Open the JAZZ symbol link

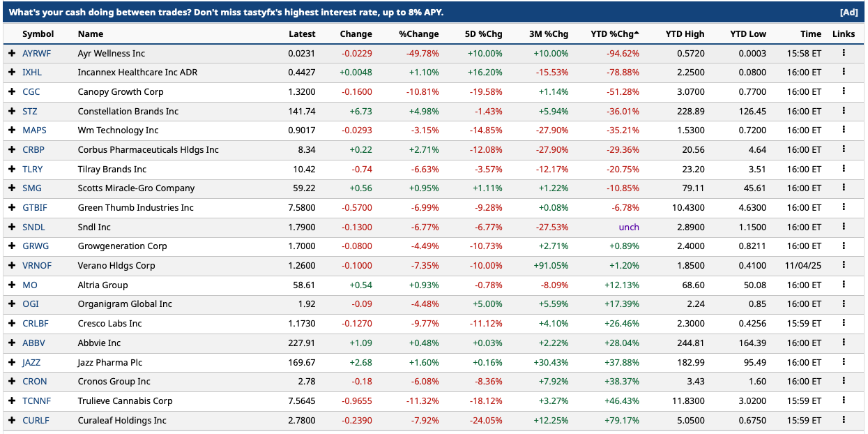pos(31,362)
